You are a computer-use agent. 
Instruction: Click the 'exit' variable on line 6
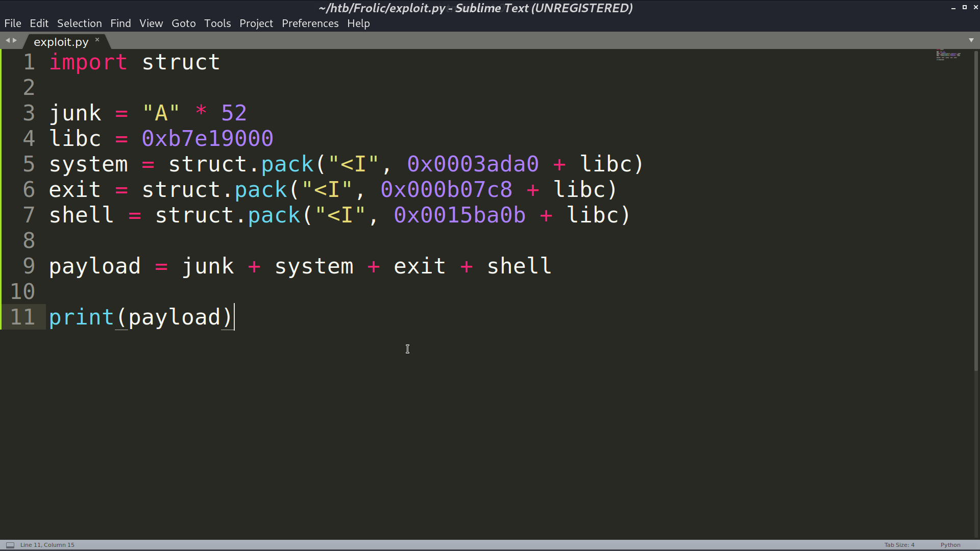tap(75, 190)
